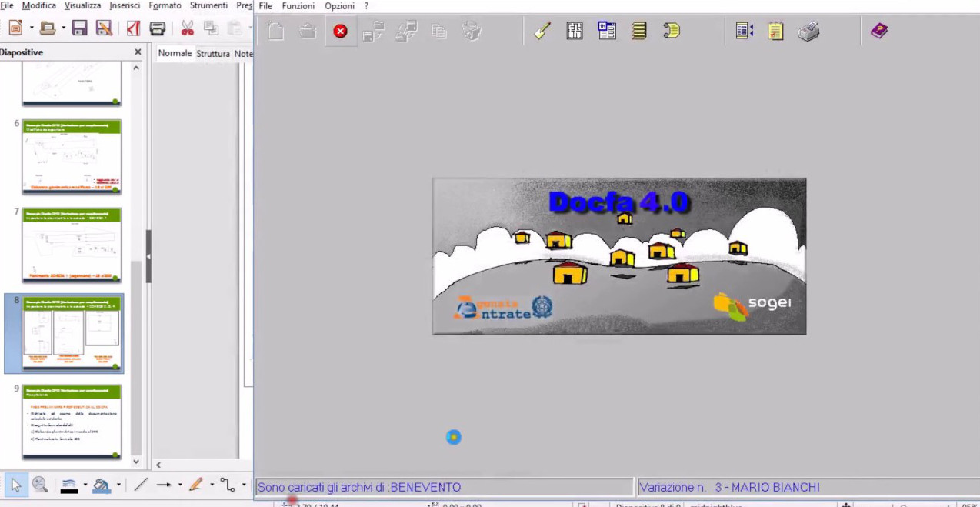Select slide 7 thumbnail in Diapositive panel
Image resolution: width=980 pixels, height=507 pixels.
click(x=72, y=245)
